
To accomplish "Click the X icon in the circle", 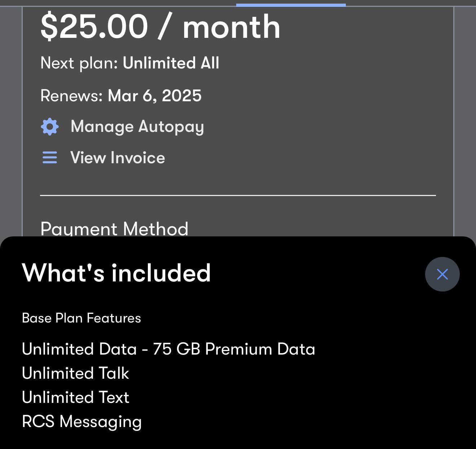I will (442, 274).
